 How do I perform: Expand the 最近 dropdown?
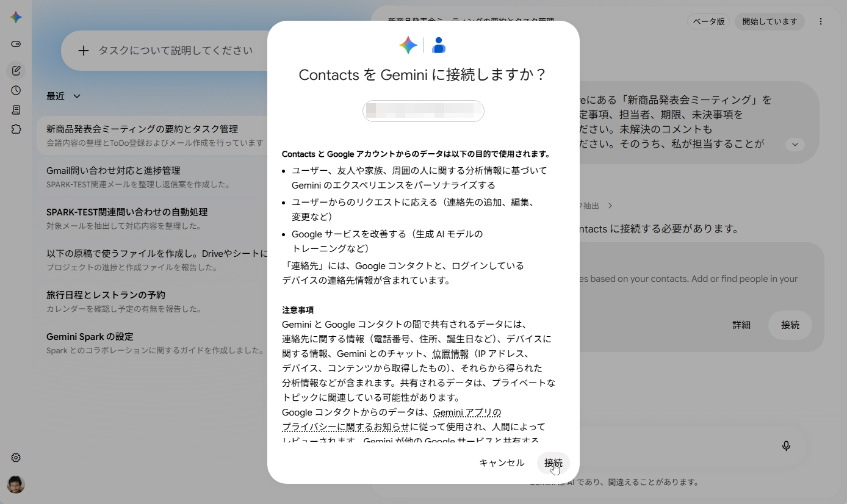pos(64,96)
